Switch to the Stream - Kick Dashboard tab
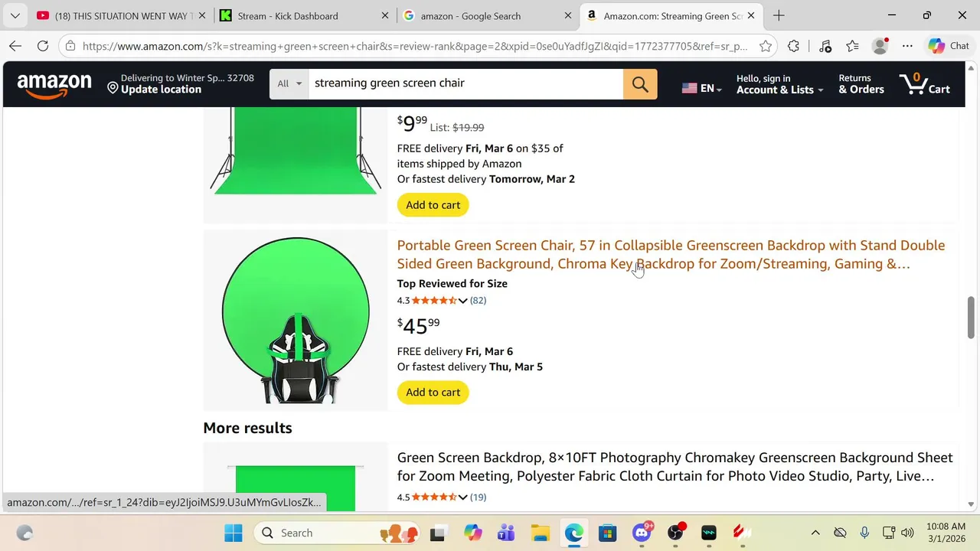Screen dimensions: 980x551 coord(288,15)
